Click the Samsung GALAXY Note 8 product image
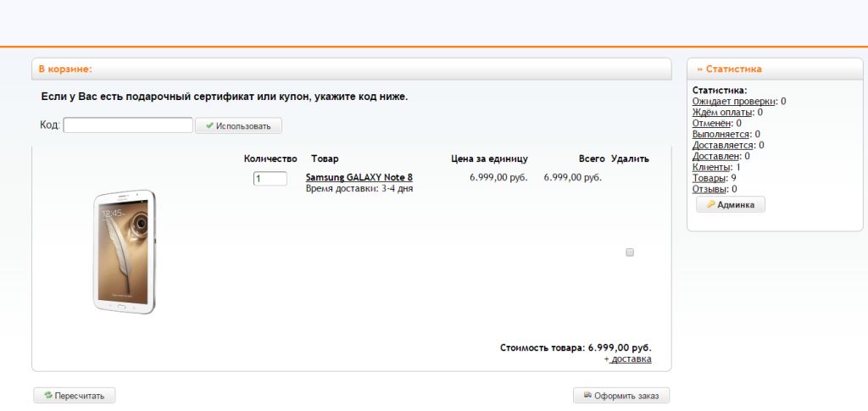This screenshot has width=868, height=411. (x=124, y=252)
